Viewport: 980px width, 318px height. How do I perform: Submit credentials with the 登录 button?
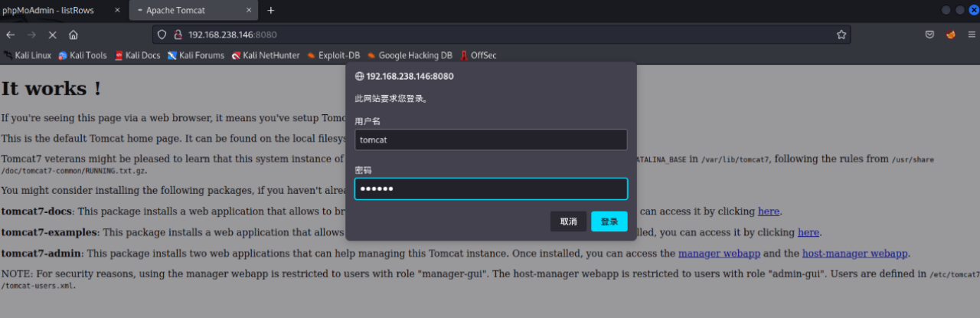[x=609, y=221]
